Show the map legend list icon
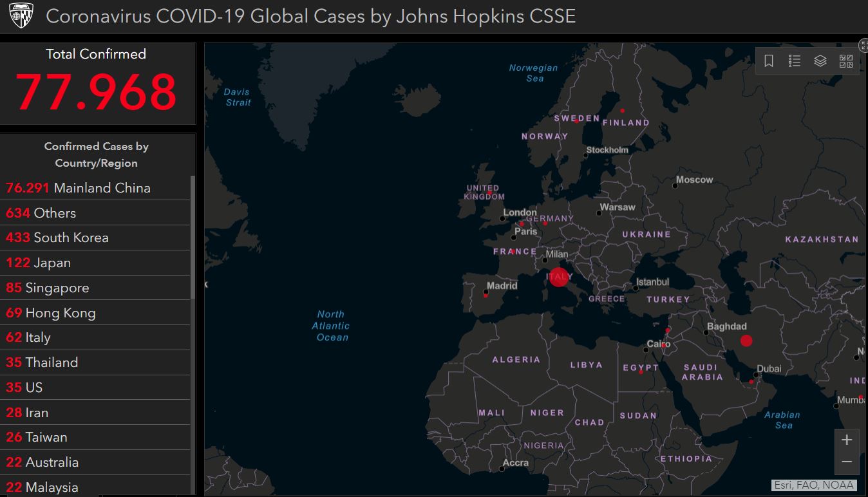 (794, 61)
